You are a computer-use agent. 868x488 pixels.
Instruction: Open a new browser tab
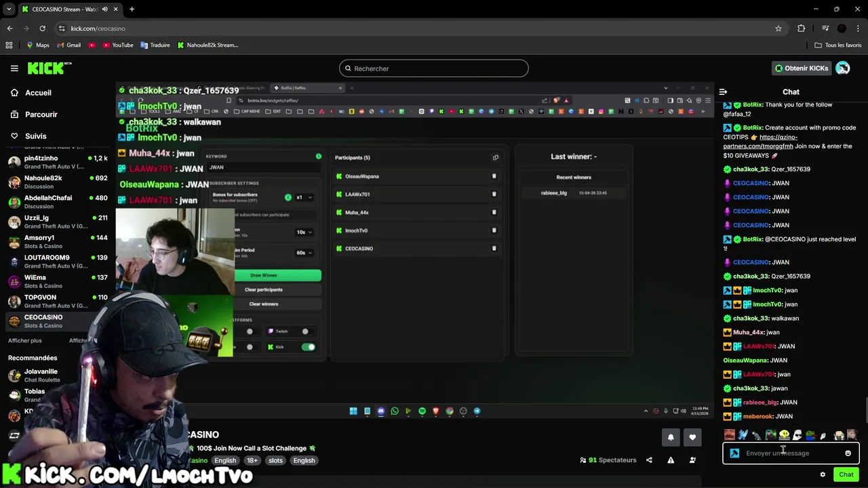pyautogui.click(x=132, y=9)
